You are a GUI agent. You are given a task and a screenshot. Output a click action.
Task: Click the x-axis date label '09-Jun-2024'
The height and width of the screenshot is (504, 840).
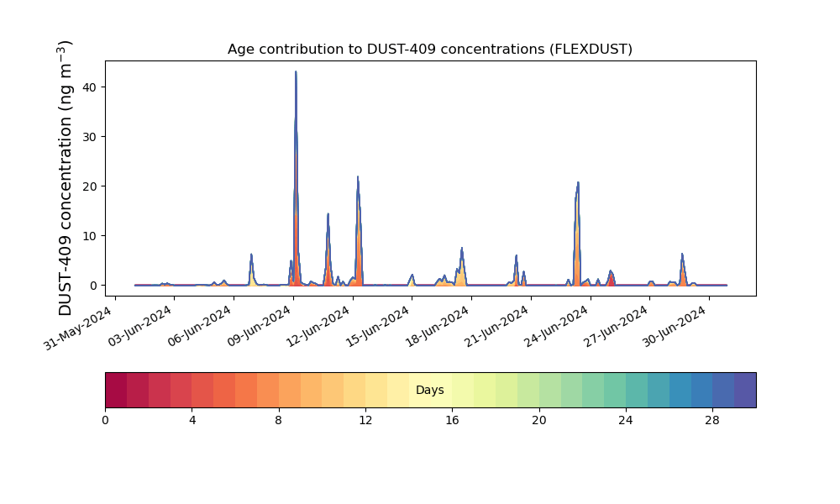(260, 326)
